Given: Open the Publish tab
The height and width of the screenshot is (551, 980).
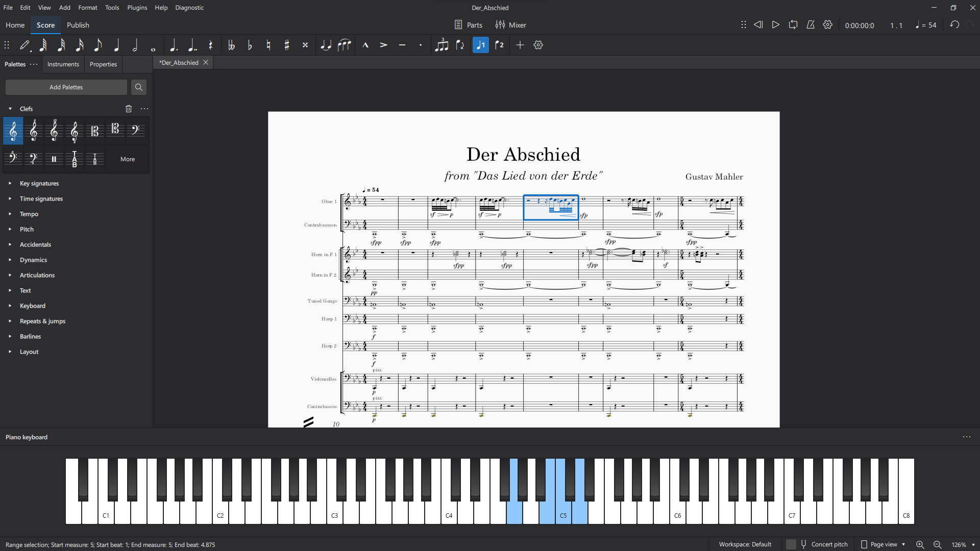Looking at the screenshot, I should 78,25.
